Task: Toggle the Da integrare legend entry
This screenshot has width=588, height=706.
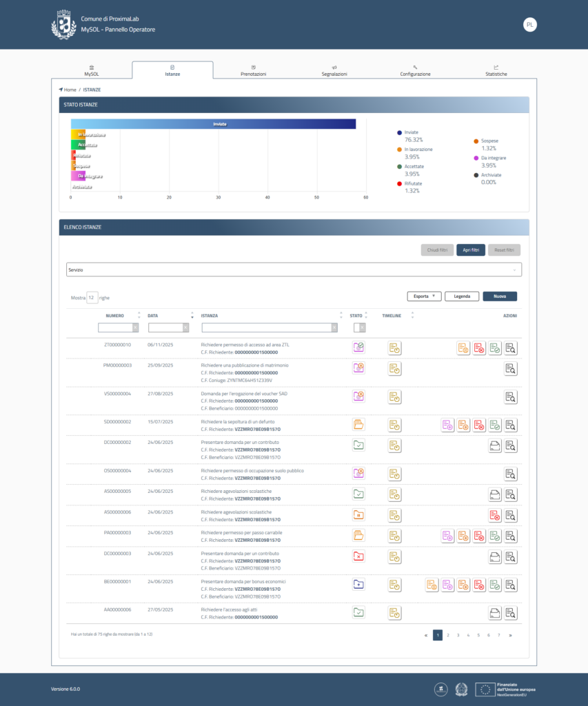Action: (x=493, y=158)
